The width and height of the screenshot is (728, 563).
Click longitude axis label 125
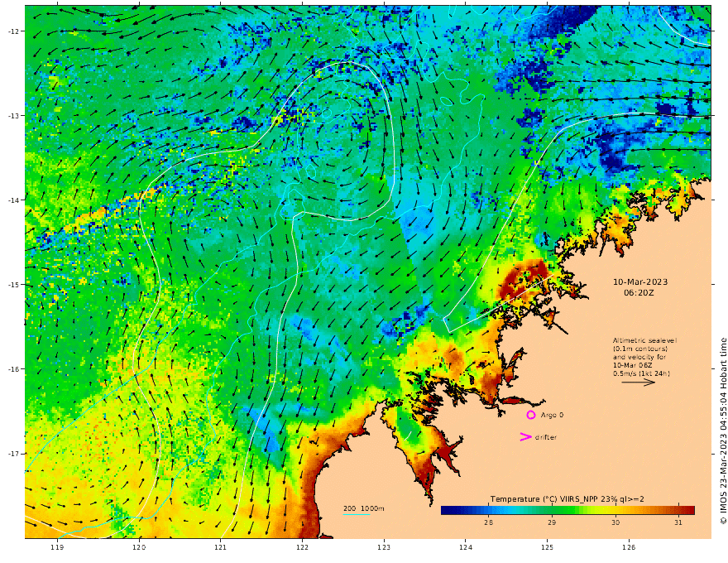click(548, 547)
